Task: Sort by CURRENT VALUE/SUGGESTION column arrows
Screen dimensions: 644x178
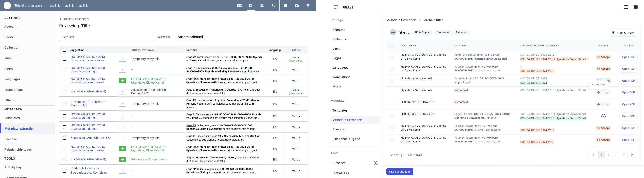Action: tap(563, 45)
